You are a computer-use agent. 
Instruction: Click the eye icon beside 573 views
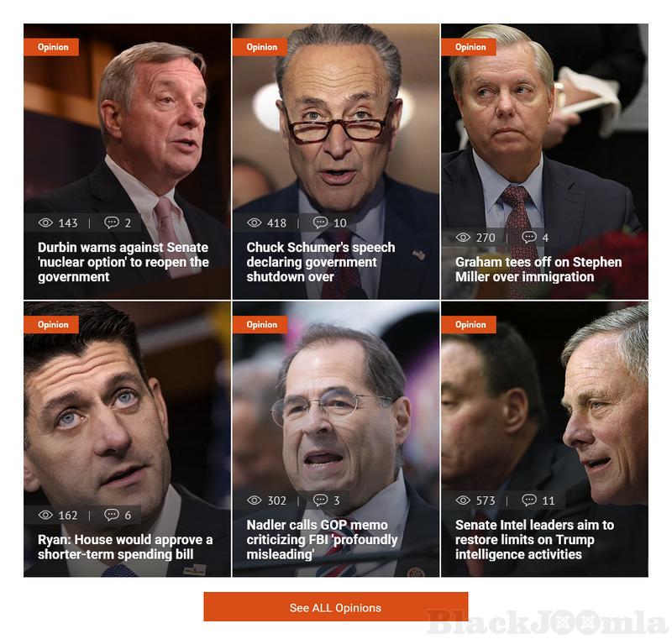(x=463, y=500)
